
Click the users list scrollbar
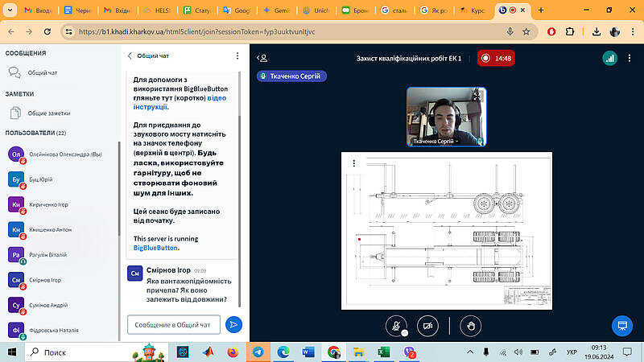[x=119, y=189]
